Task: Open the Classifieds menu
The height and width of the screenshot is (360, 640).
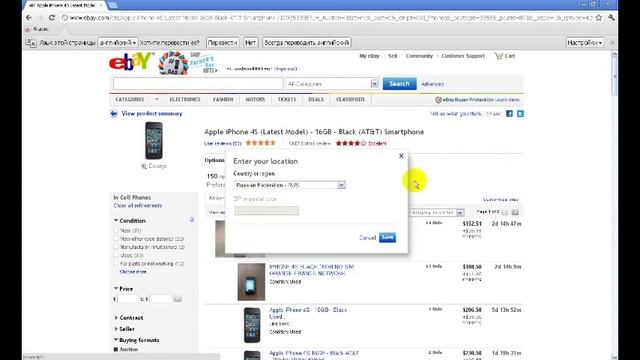Action: click(x=350, y=99)
